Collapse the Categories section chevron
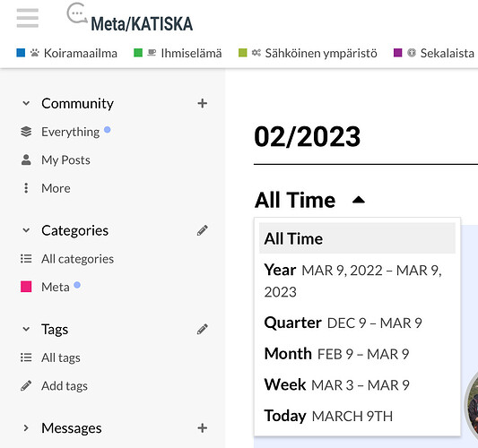The height and width of the screenshot is (448, 478). pos(26,230)
